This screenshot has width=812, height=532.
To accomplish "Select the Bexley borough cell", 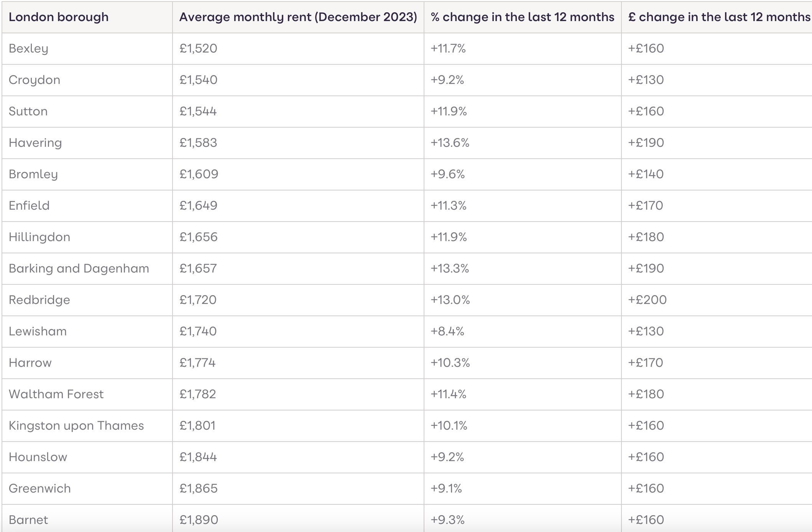I will 29,49.
